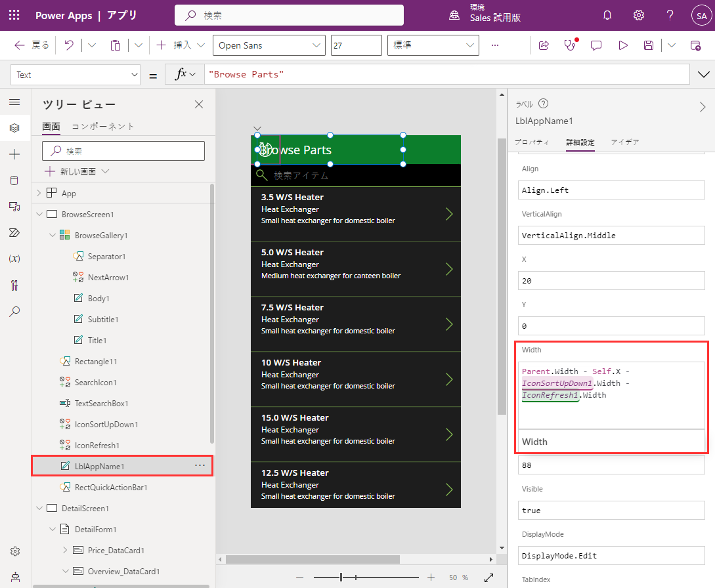Click the Width formula editor box
The image size is (715, 588).
click(611, 395)
